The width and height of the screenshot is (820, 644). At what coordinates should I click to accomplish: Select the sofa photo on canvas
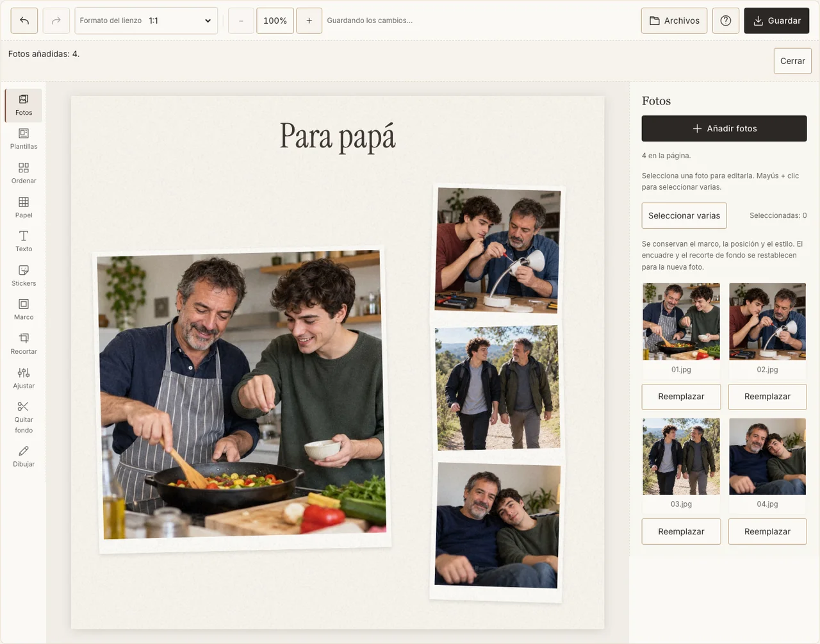click(497, 531)
